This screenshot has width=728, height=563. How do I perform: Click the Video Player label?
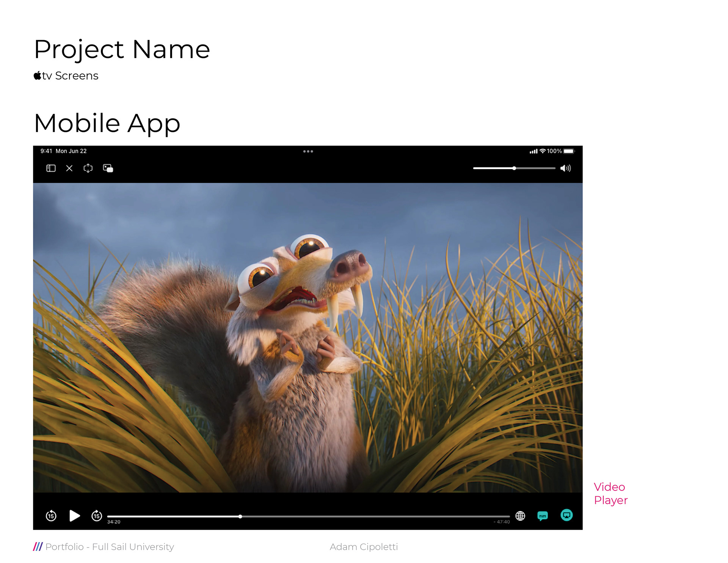[x=610, y=494]
